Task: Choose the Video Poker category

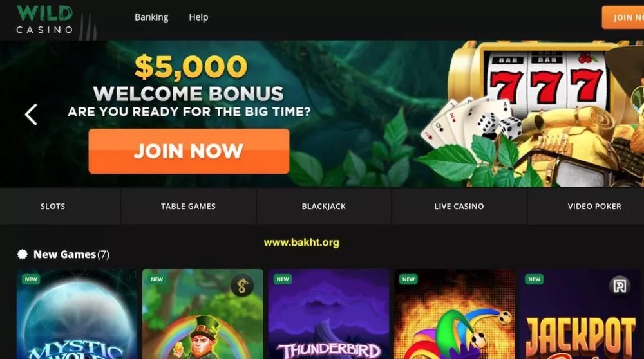Action: click(594, 207)
